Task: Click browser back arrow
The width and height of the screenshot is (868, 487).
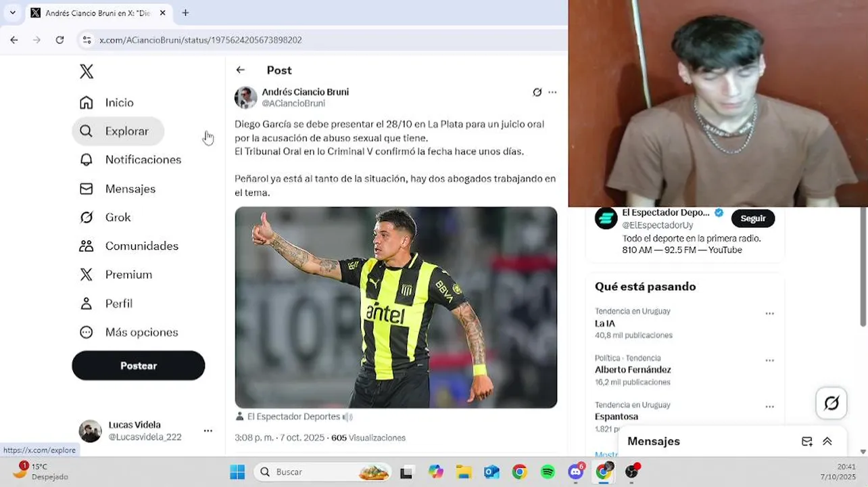Action: (14, 40)
